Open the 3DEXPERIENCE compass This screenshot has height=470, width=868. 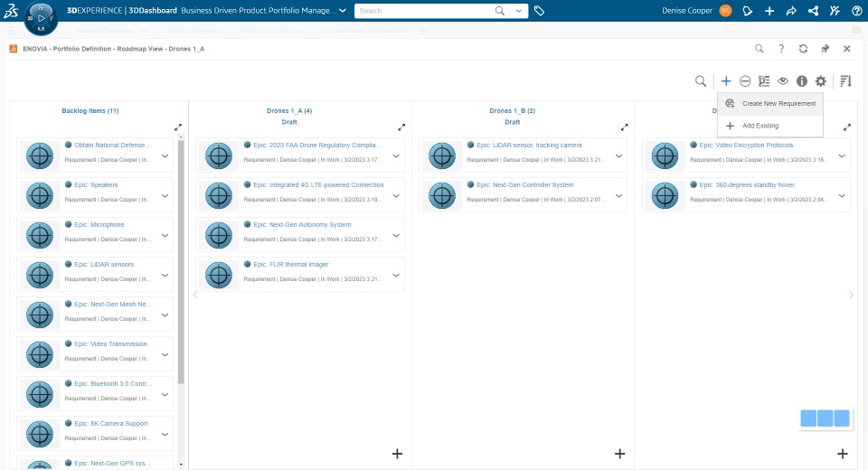click(41, 18)
